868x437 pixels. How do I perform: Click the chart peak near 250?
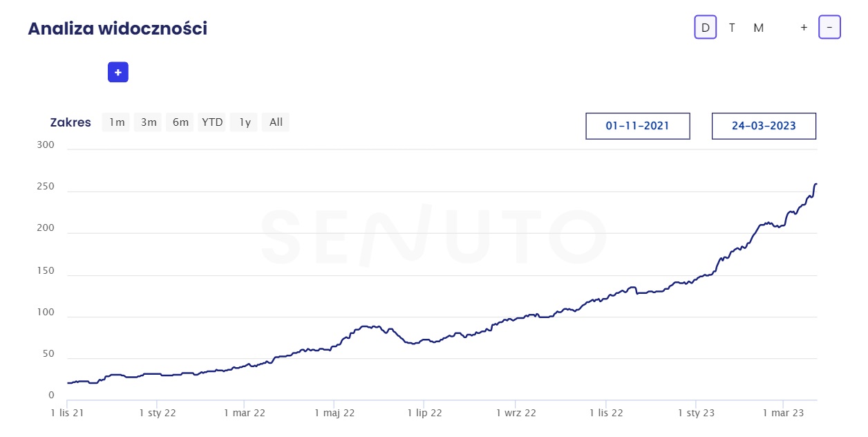815,184
